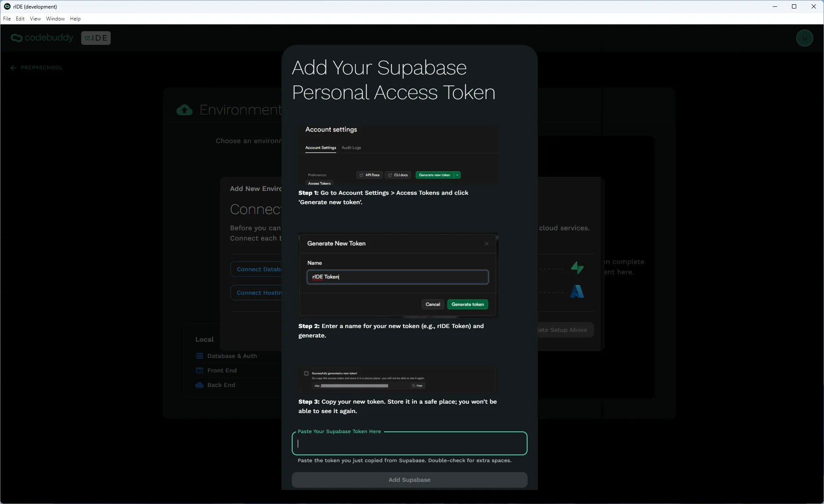Screen dimensions: 824x504
Task: Open the user avatar menu
Action: coord(804,38)
